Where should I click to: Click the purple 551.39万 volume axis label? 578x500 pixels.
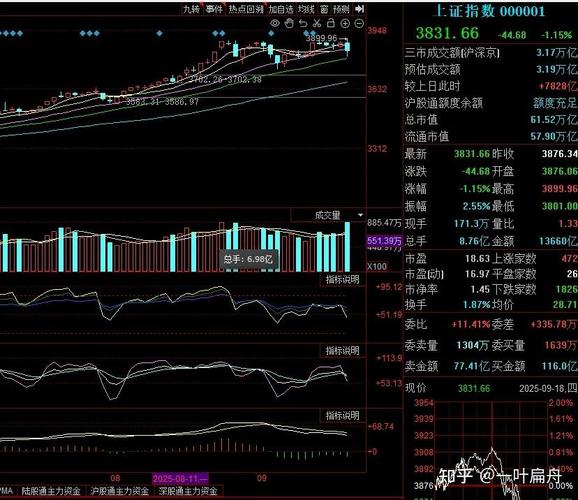[x=384, y=241]
